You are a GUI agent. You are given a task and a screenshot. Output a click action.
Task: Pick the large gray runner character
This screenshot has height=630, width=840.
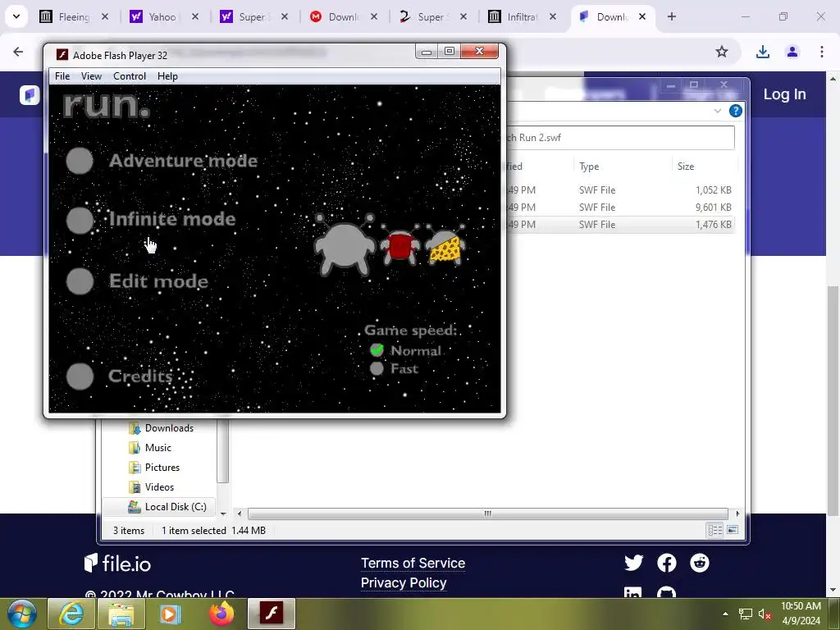[345, 244]
